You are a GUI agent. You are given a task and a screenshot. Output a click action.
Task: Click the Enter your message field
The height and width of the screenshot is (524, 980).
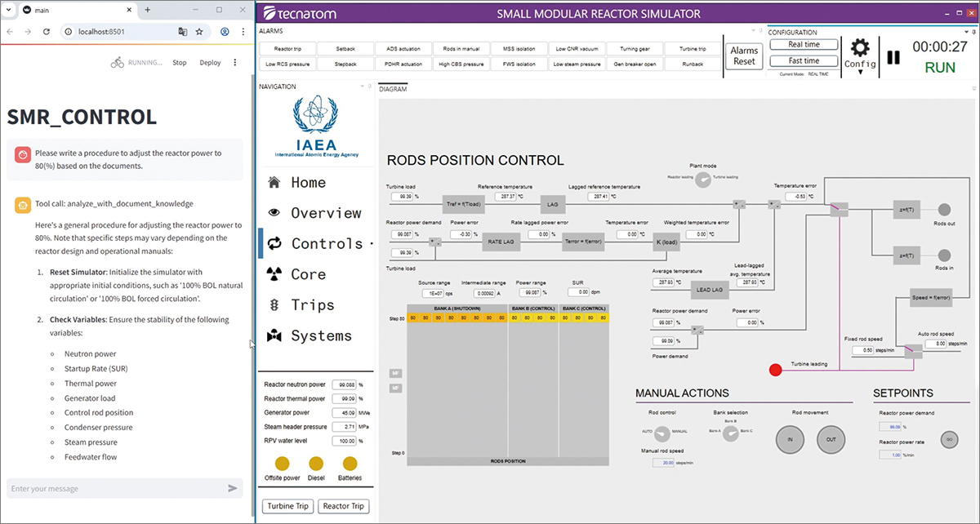click(x=114, y=488)
